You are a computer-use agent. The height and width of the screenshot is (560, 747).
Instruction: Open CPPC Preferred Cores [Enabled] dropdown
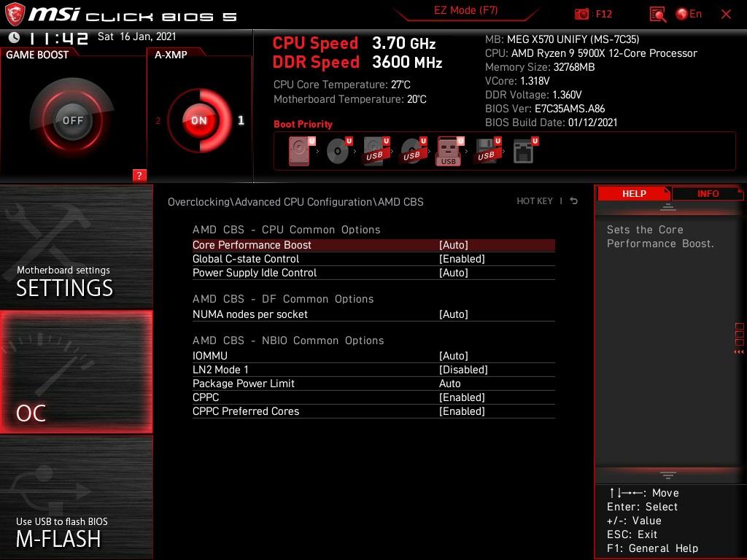pyautogui.click(x=462, y=411)
